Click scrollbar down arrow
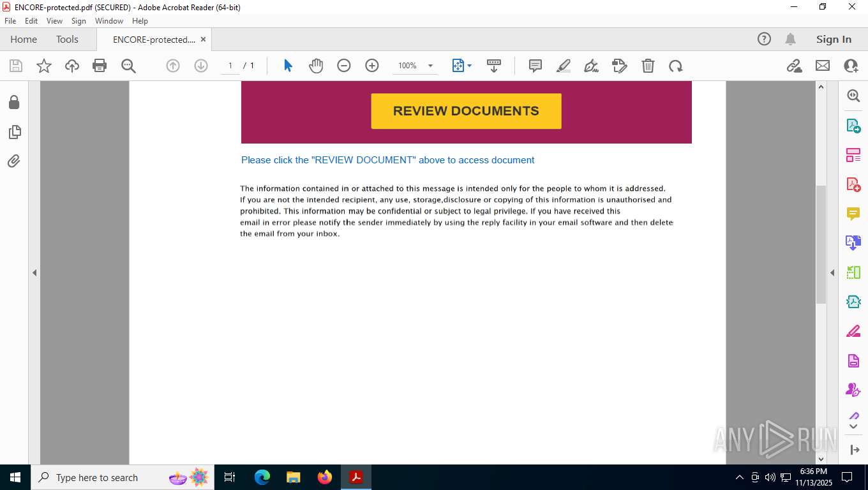Screen dimensions: 868x490 click(821, 458)
